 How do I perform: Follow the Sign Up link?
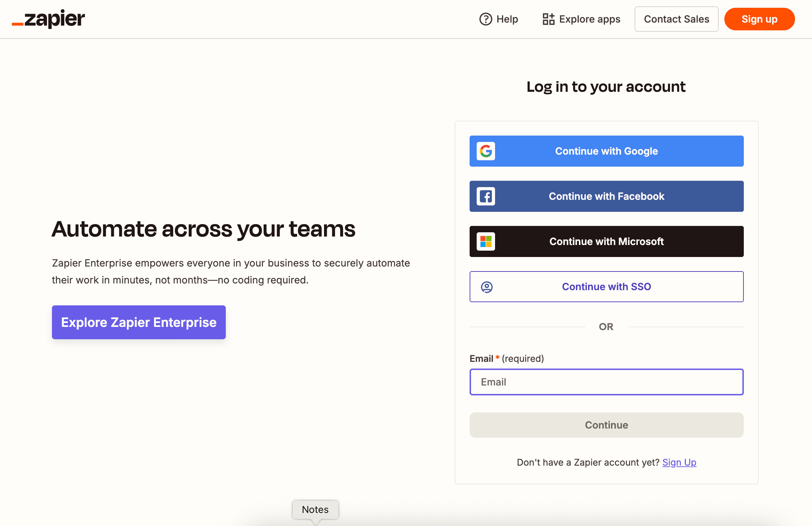click(679, 462)
